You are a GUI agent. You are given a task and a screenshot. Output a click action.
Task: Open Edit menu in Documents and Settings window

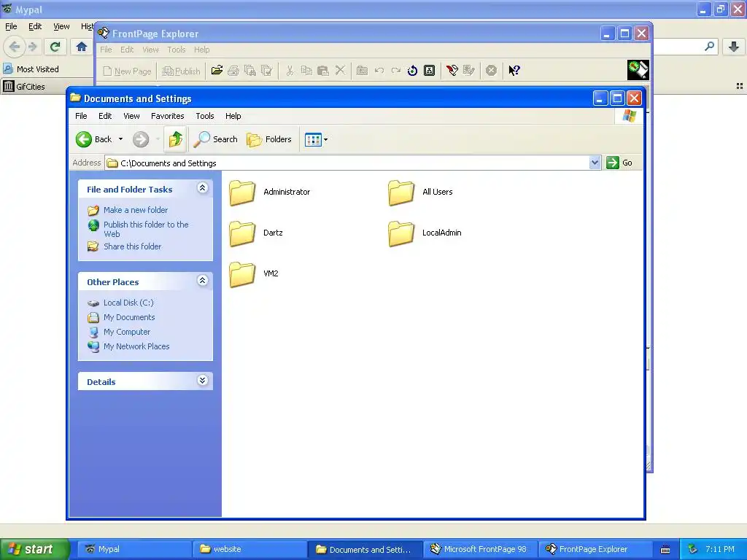(x=105, y=116)
